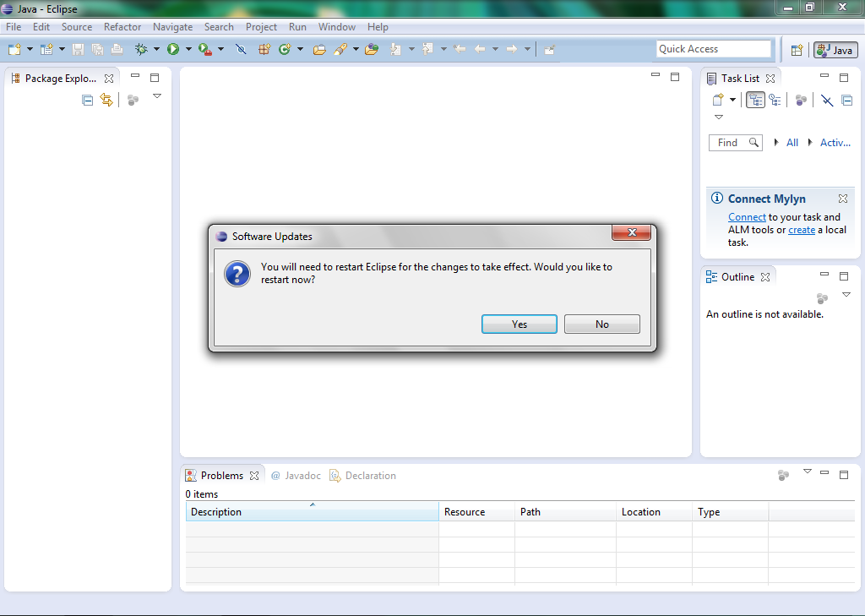Click the New Java Package icon
865x616 pixels.
(264, 50)
